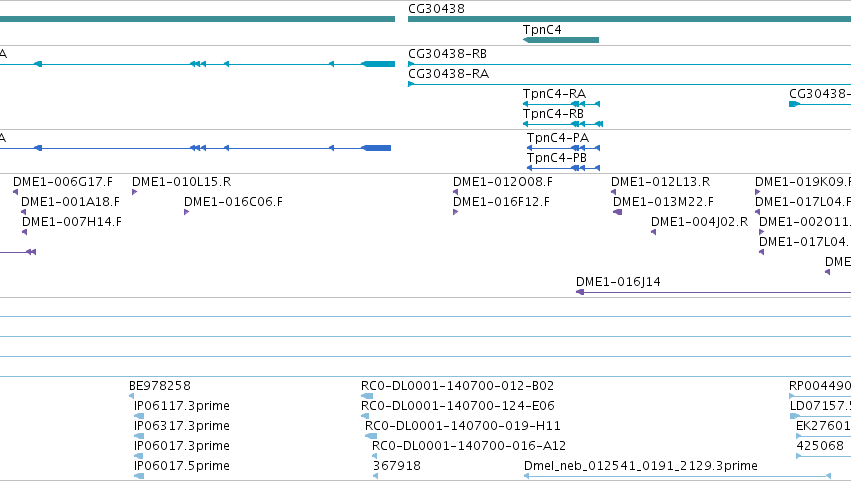Click arrow marker under DME1-016C06.F
This screenshot has width=851, height=481.
[186, 212]
